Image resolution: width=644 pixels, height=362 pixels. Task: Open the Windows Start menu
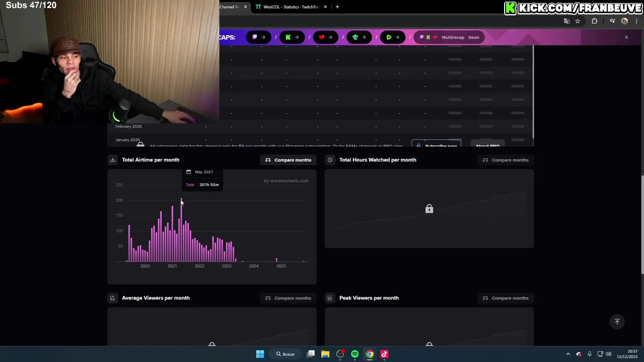tap(260, 354)
